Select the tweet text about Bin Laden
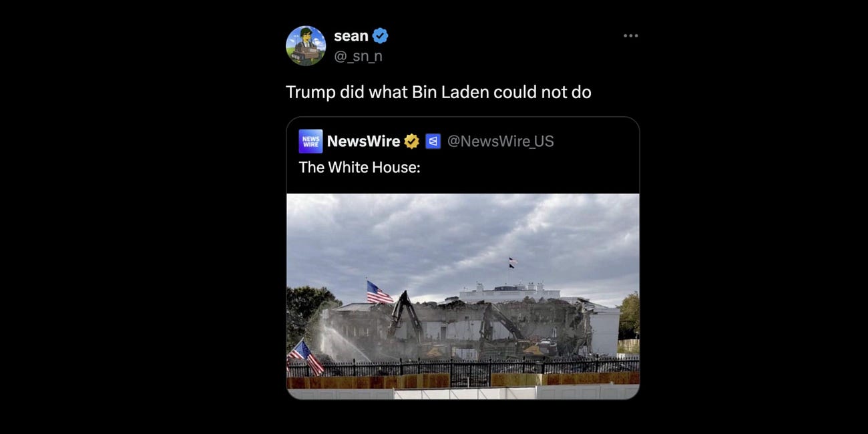The height and width of the screenshot is (434, 868). point(439,92)
